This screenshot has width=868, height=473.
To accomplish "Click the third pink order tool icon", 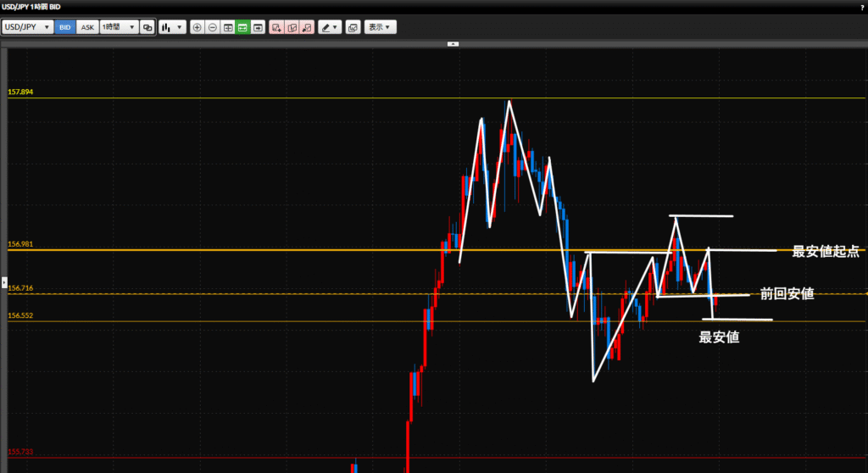I will 307,27.
